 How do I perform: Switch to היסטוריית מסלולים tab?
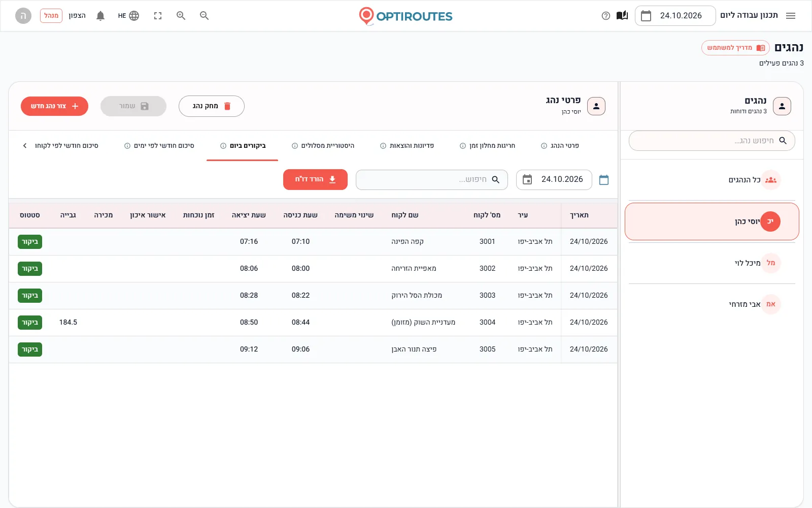coord(323,146)
